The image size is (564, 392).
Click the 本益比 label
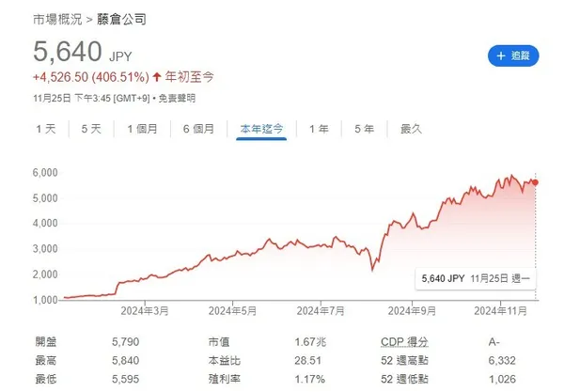(x=225, y=360)
